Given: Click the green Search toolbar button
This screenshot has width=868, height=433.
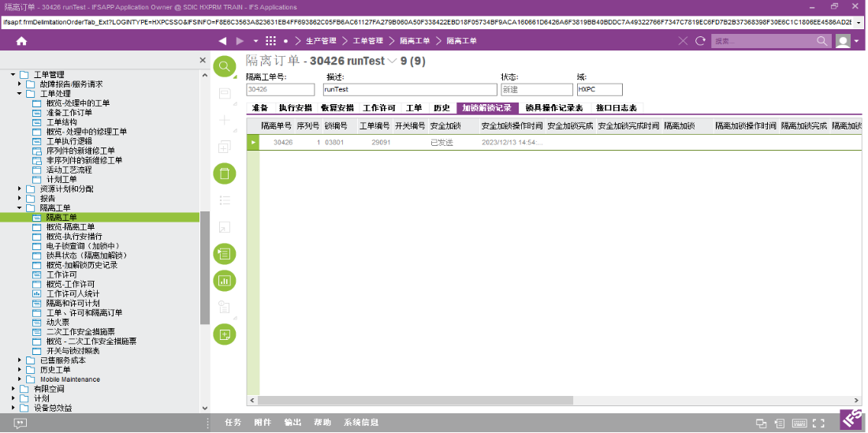Looking at the screenshot, I should tap(225, 67).
